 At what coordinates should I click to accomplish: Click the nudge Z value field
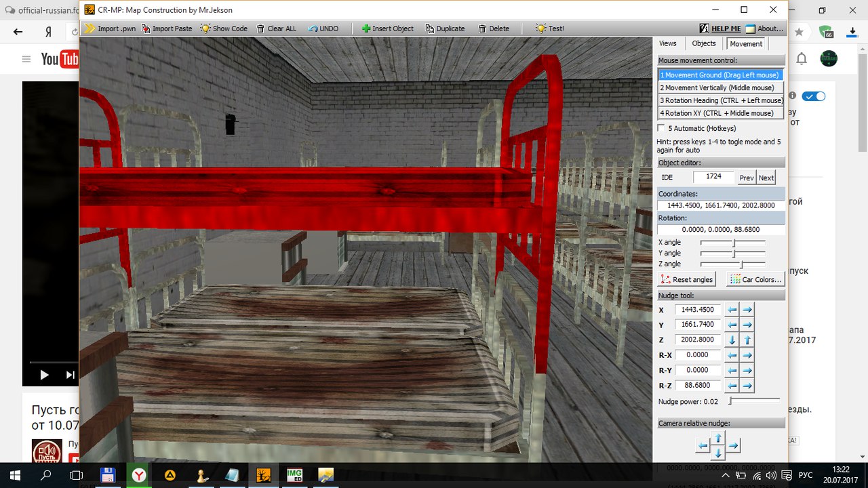[x=698, y=340]
